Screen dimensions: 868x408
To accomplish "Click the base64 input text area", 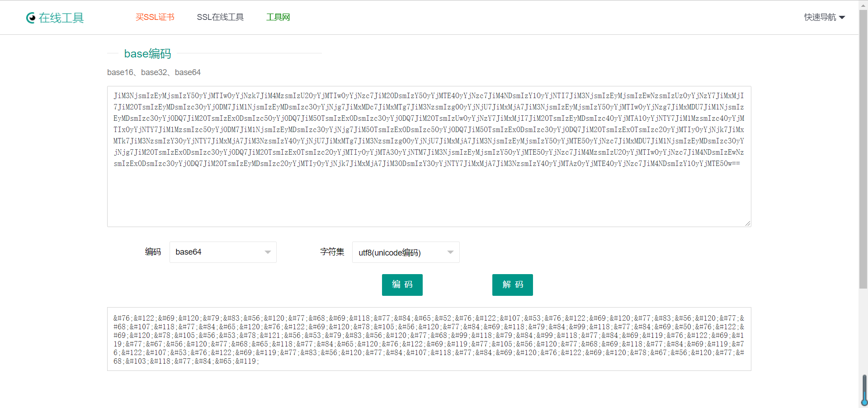I will (x=429, y=157).
